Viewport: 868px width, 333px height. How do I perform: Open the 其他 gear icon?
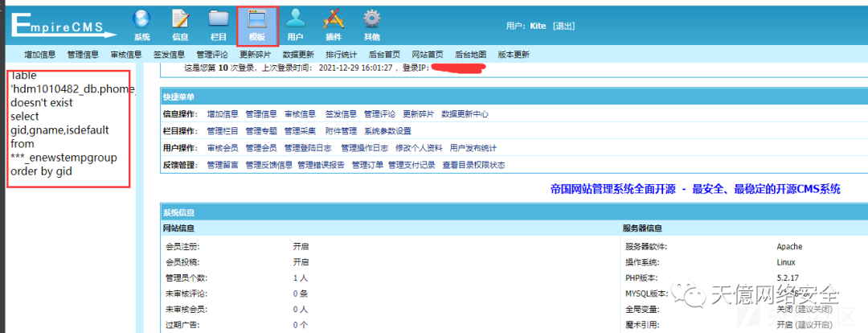pyautogui.click(x=371, y=26)
